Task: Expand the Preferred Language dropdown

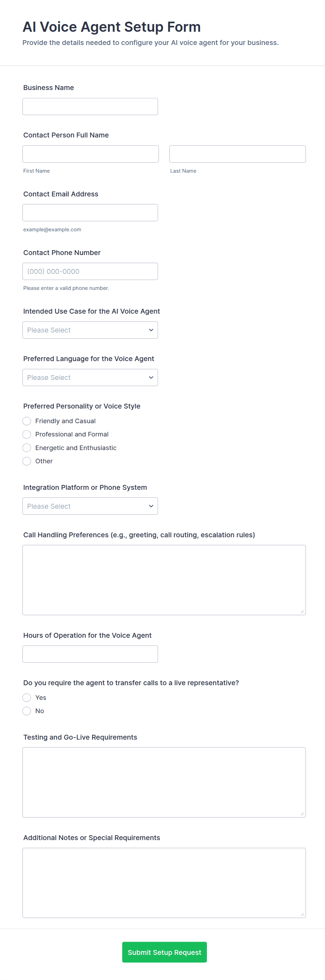Action: [x=90, y=377]
